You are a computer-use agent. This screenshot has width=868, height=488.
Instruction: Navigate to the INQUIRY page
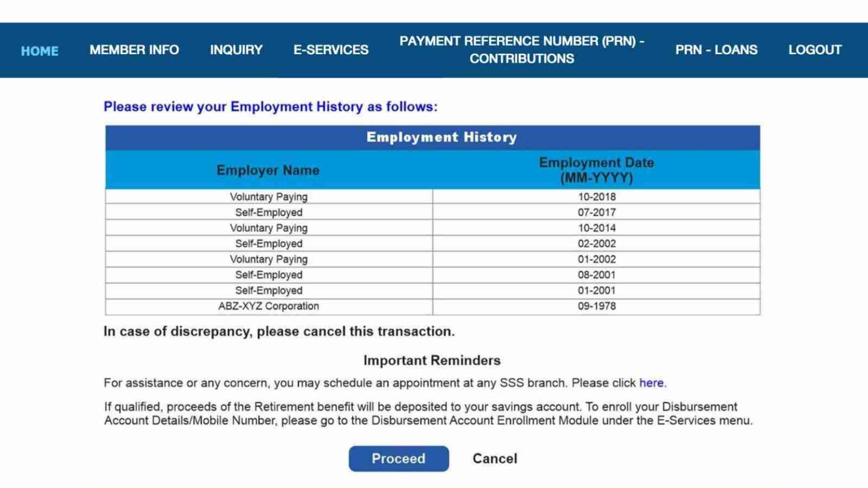(236, 50)
